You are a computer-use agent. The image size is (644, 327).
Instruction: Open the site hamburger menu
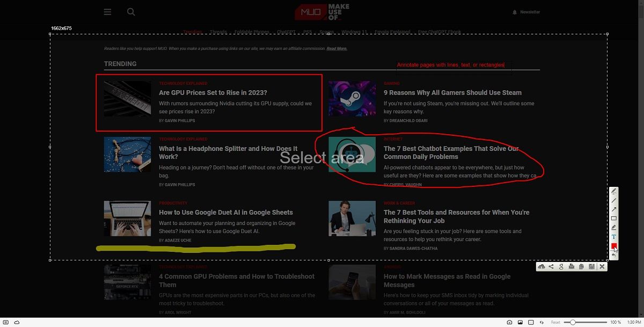[107, 11]
